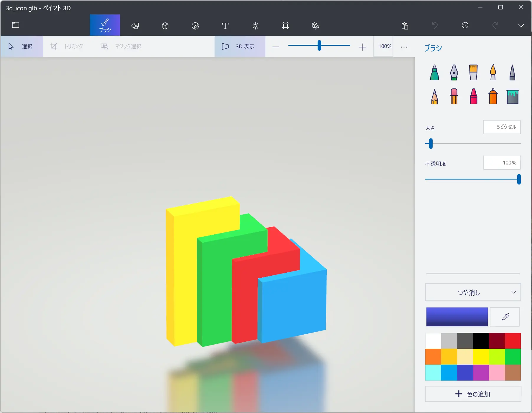
Task: Open the Canvas tab
Action: click(285, 26)
